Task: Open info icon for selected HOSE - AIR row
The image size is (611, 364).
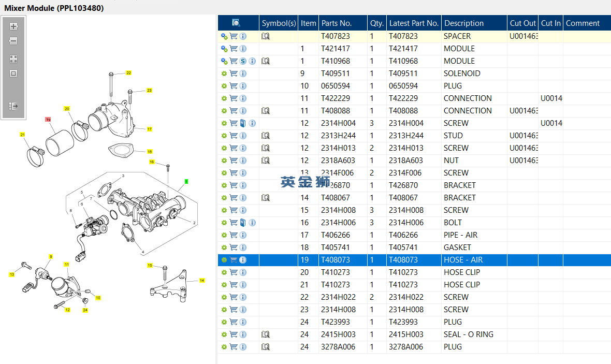Action: [x=243, y=260]
